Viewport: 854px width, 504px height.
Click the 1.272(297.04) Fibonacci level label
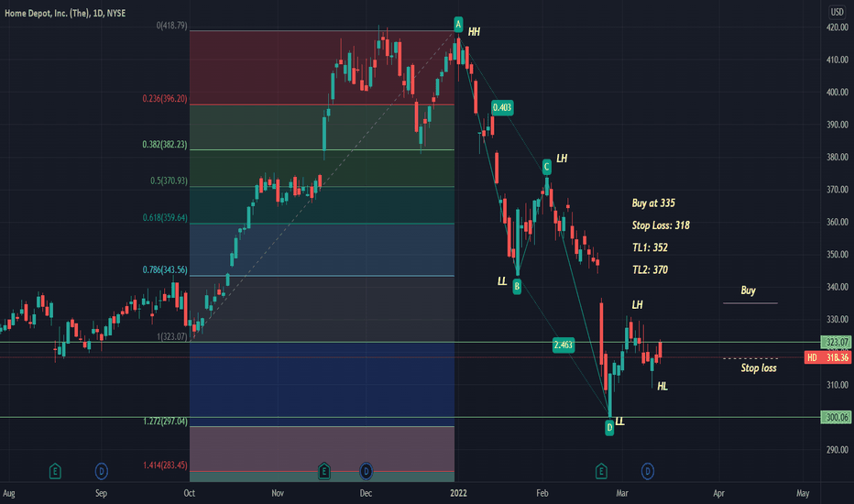pos(165,422)
